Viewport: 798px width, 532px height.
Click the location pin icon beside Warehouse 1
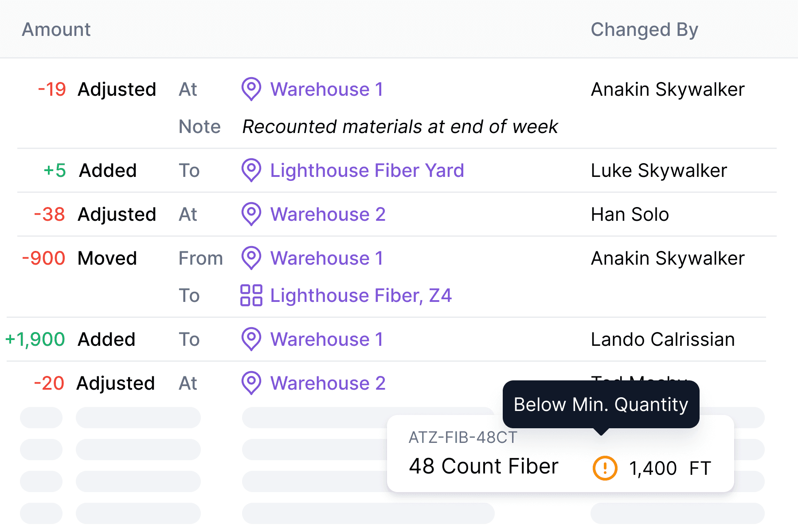251,89
